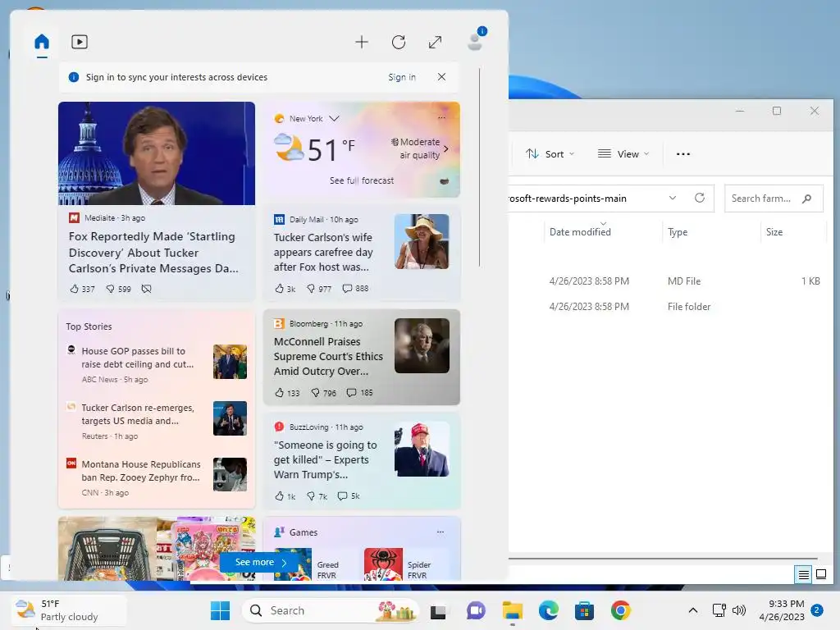Open Moderate air quality details
840x630 pixels.
tap(419, 148)
